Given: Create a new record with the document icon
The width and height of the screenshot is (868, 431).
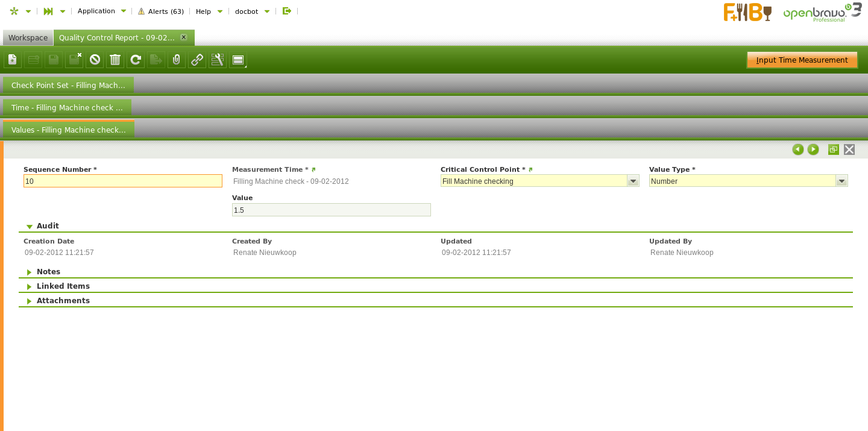Looking at the screenshot, I should click(x=13, y=60).
